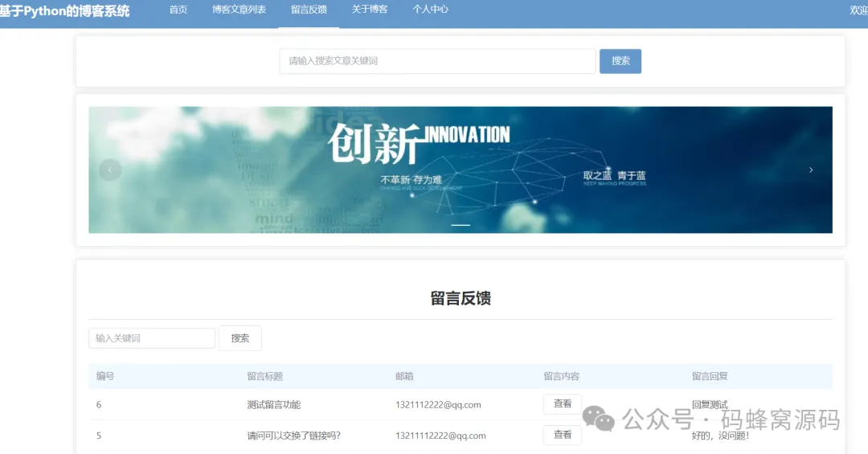Image resolution: width=868 pixels, height=454 pixels.
Task: Focus the 输入关键词 message search box
Action: (152, 338)
